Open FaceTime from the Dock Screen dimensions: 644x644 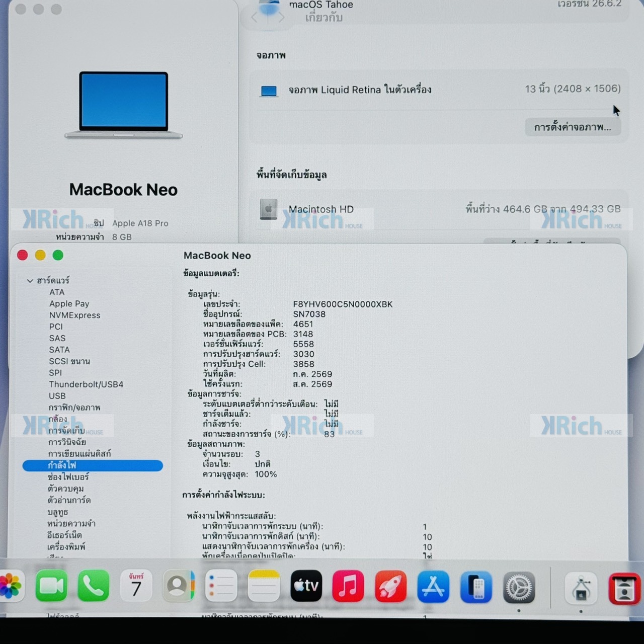(x=51, y=586)
